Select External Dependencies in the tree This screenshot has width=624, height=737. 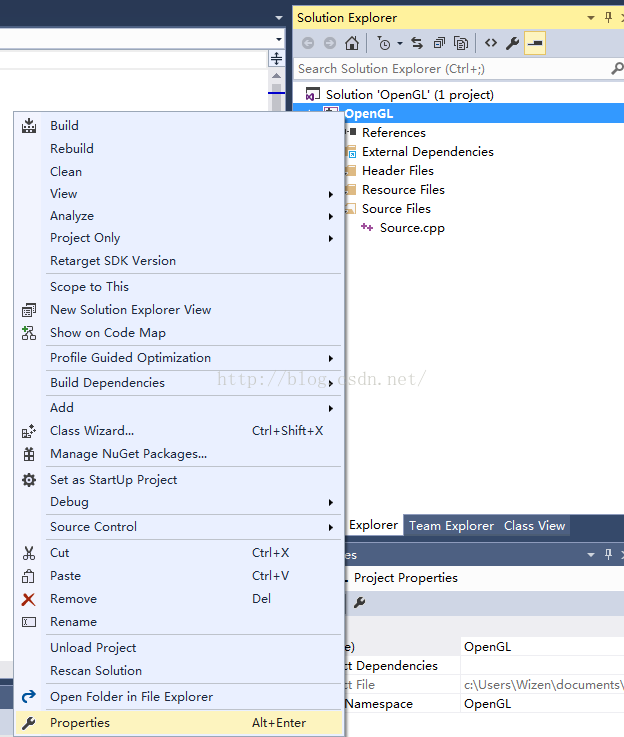click(428, 152)
